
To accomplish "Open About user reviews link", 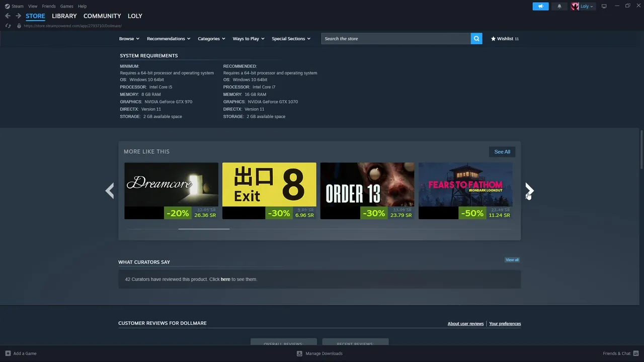I will pyautogui.click(x=465, y=324).
